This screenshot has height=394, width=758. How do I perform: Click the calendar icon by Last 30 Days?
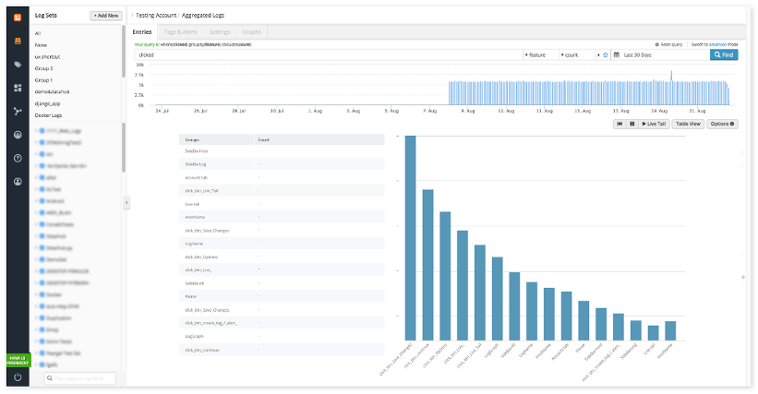coord(616,55)
